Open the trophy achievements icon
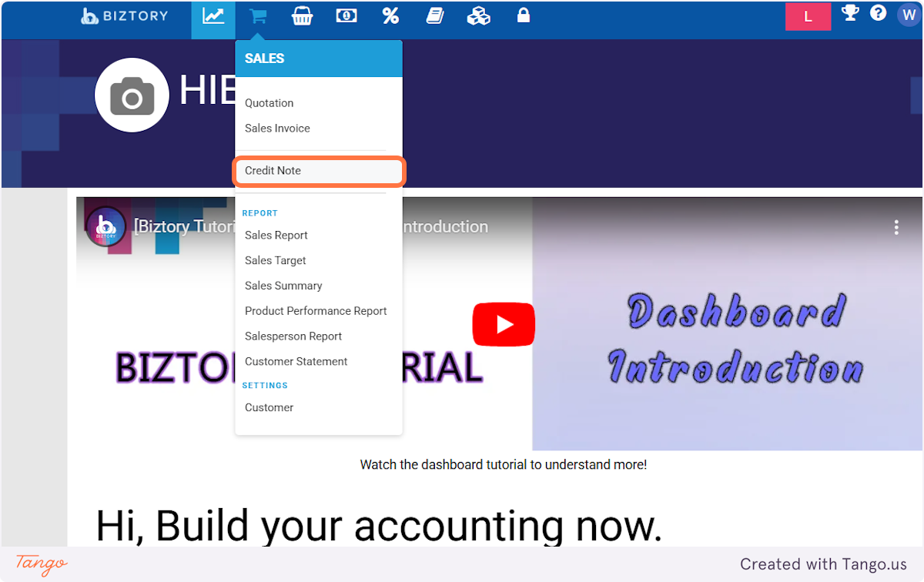The width and height of the screenshot is (924, 582). coord(850,13)
